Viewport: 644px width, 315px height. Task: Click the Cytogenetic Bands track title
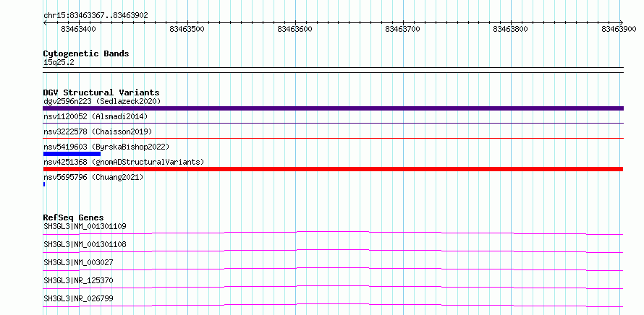(86, 53)
